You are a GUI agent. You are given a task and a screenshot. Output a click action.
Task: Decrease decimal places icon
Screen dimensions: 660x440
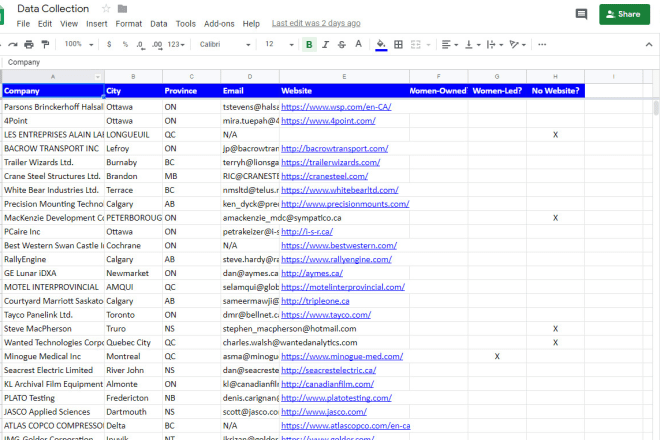click(x=141, y=45)
